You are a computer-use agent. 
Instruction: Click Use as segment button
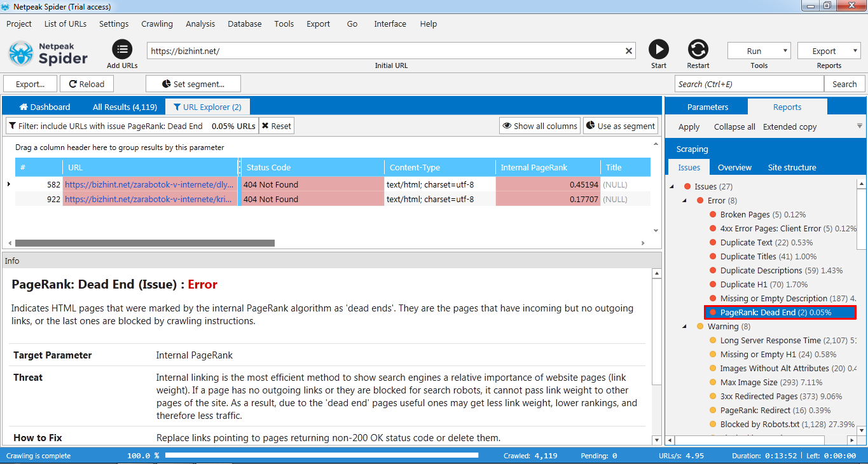click(x=620, y=126)
